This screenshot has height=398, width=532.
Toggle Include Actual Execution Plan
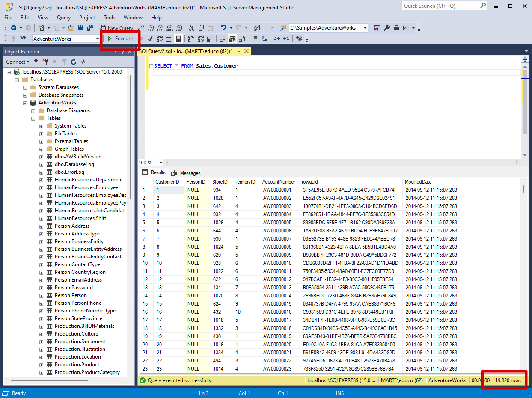point(191,39)
